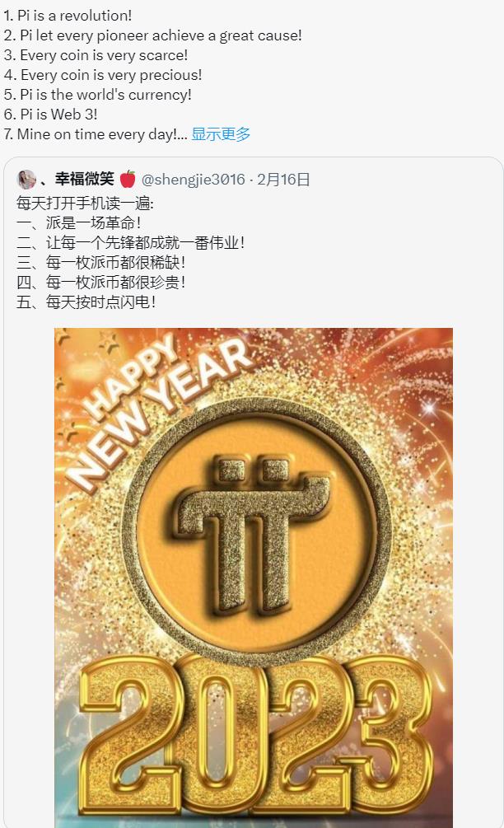504x828 pixels.
Task: Click quoted line 每一枚派币都很珍贵
Action: [x=100, y=282]
